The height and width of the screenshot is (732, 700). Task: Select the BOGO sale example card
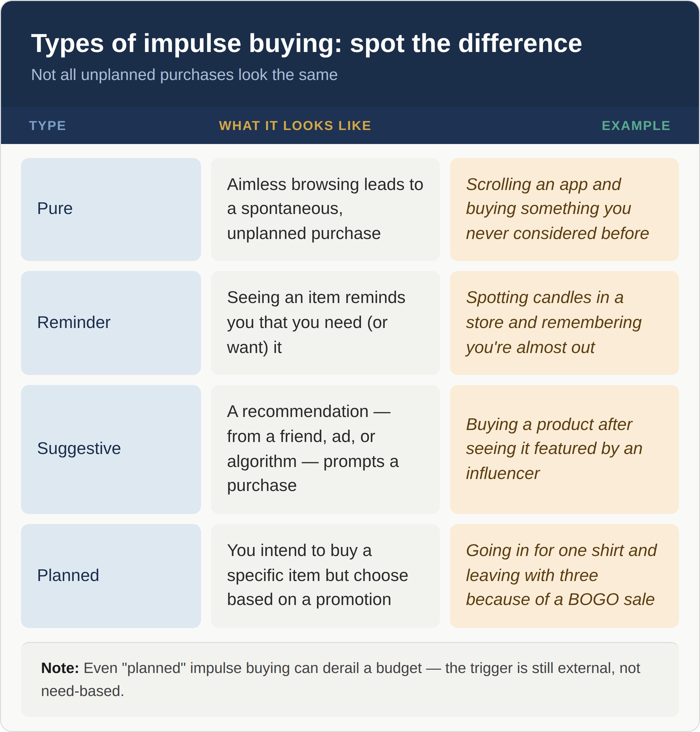coord(564,576)
